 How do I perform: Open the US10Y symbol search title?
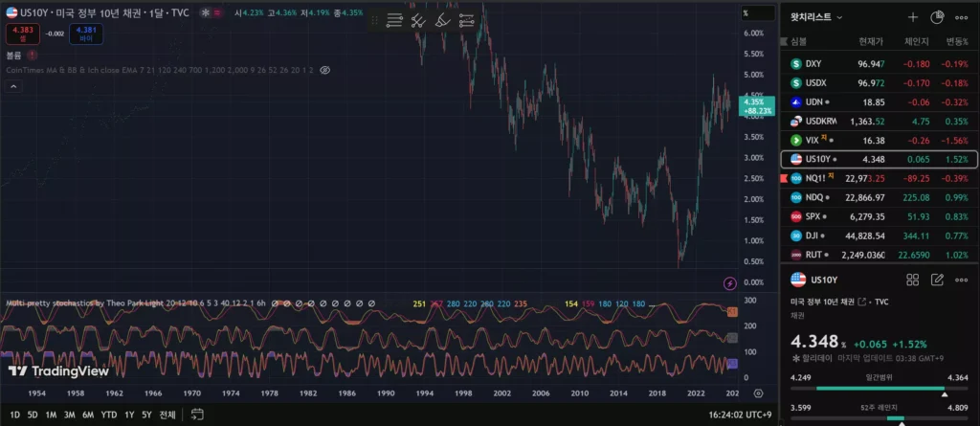click(x=105, y=12)
